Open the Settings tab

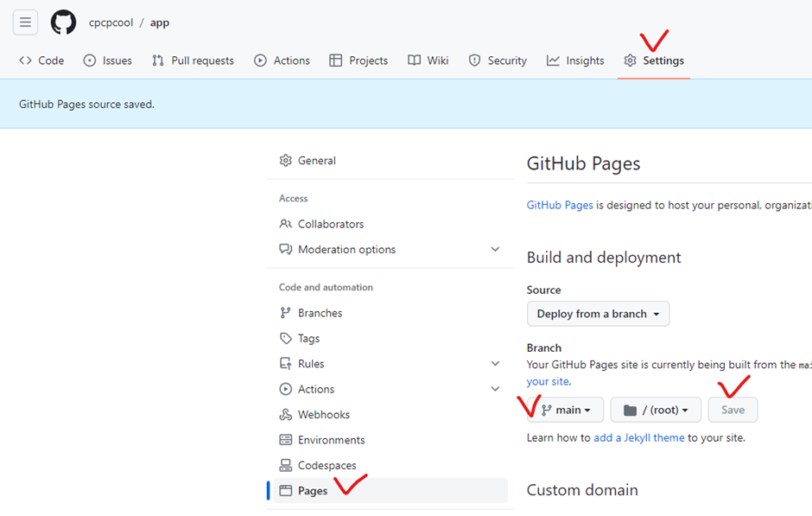click(654, 61)
